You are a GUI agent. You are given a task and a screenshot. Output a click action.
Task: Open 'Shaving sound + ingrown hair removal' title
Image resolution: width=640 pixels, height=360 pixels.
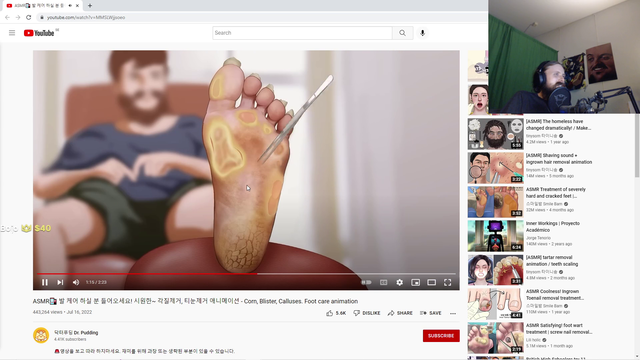558,159
